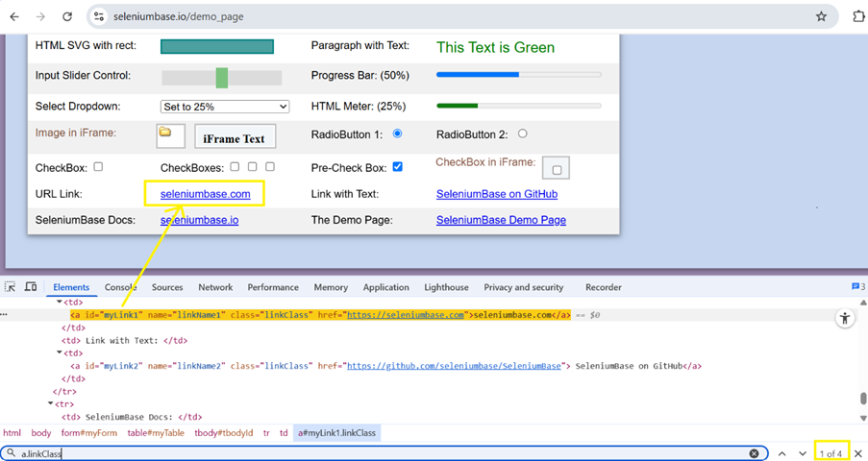Click the green Input Slider Control handle

[x=221, y=78]
